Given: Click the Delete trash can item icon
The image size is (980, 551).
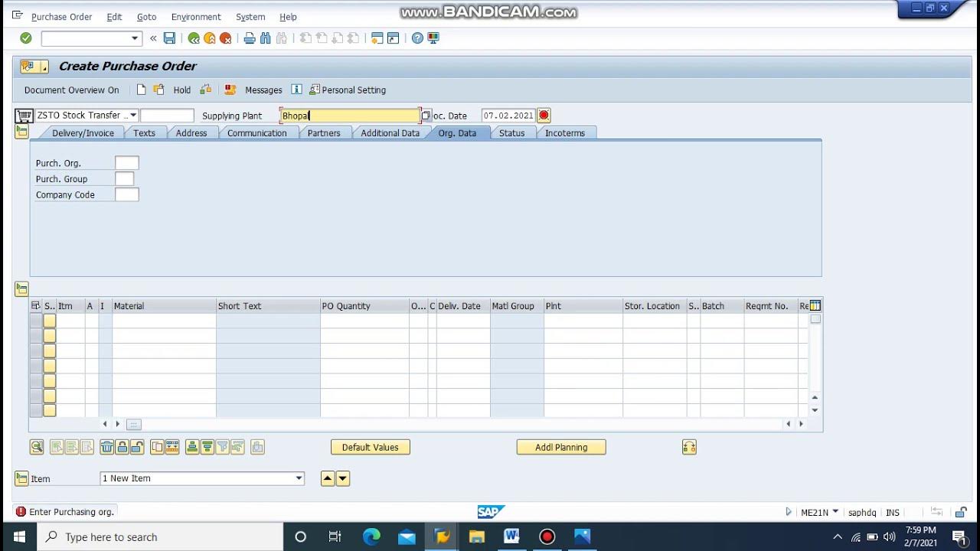Looking at the screenshot, I should pyautogui.click(x=106, y=447).
